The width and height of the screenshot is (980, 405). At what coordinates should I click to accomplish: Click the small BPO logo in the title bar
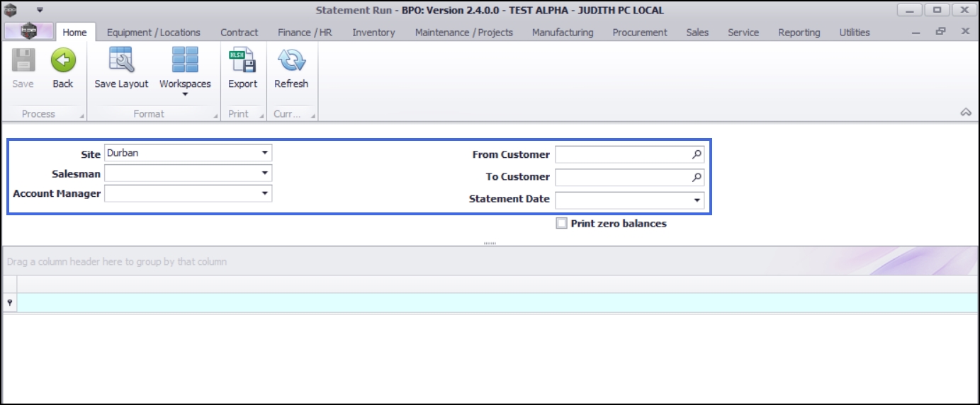(11, 10)
